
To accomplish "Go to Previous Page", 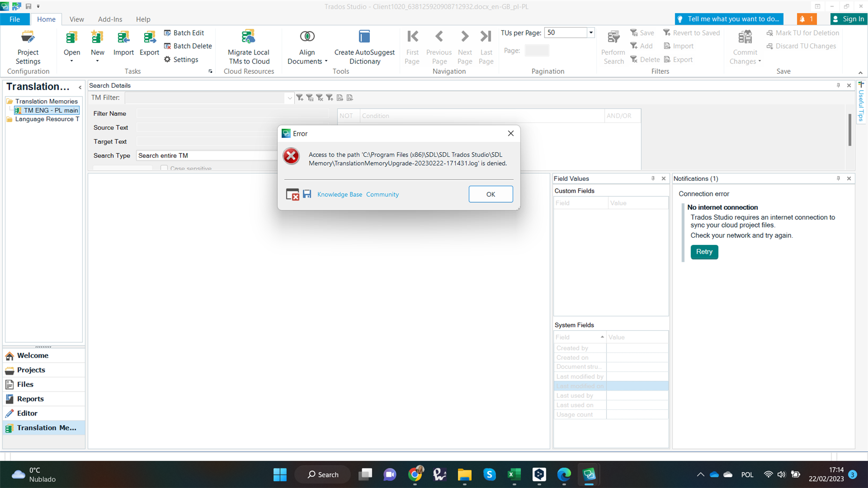I will [x=439, y=48].
